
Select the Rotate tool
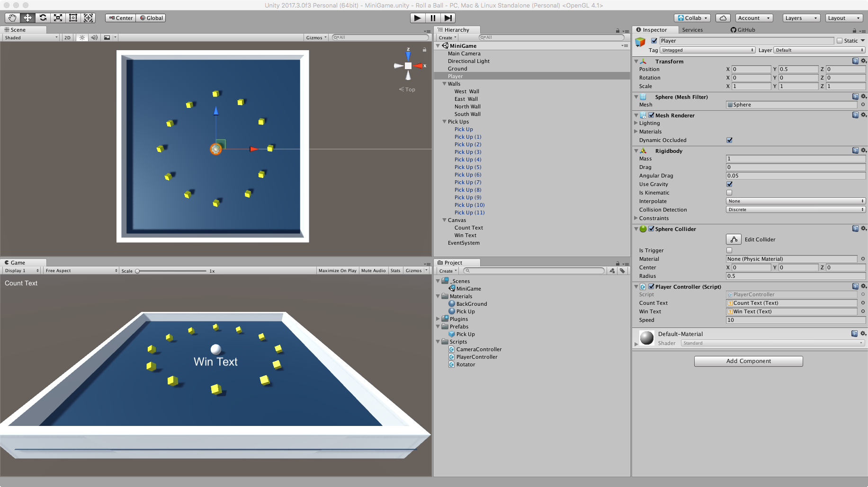click(x=43, y=18)
